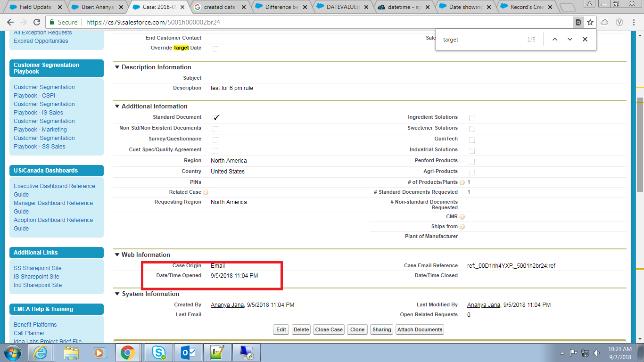Switch to the DATEVALUE() browser tab
The height and width of the screenshot is (362, 644).
343,7
